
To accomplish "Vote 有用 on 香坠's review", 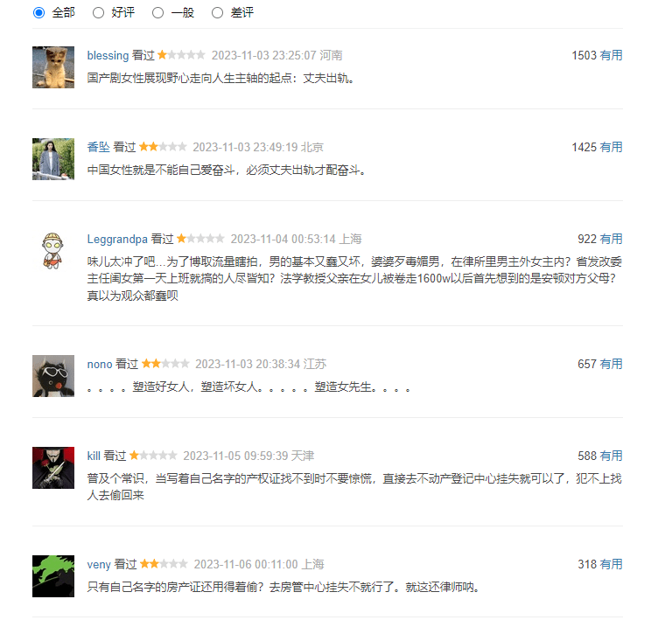I will coord(611,147).
